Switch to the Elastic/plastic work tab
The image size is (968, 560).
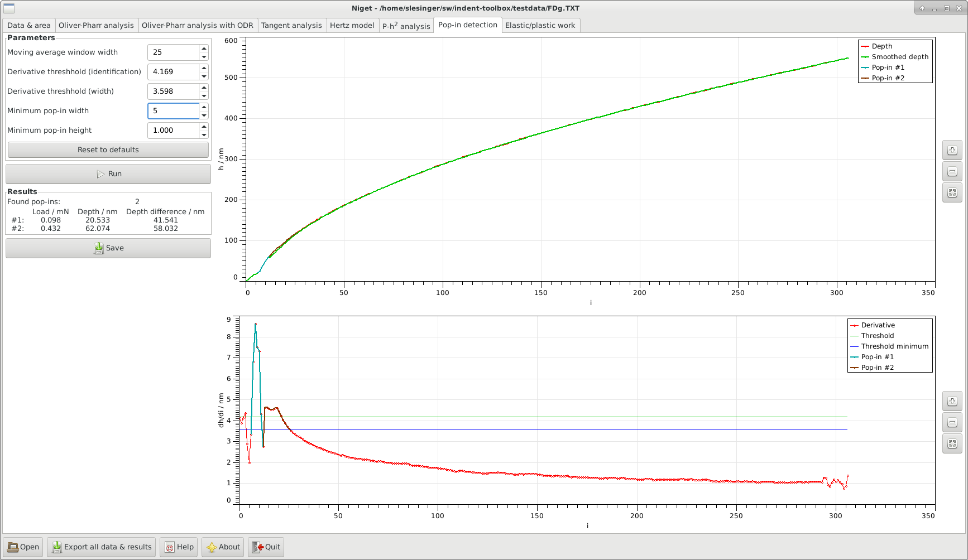pyautogui.click(x=540, y=25)
